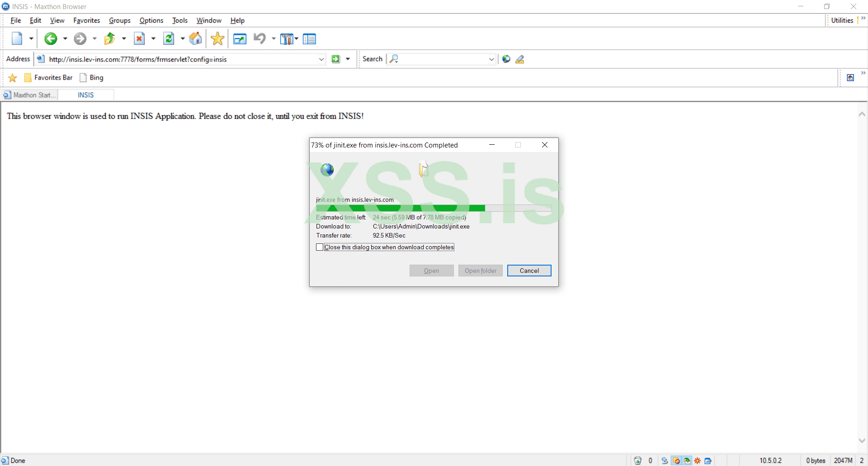Open Favorites with the star toolbar icon
This screenshot has width=868, height=466.
pyautogui.click(x=217, y=39)
